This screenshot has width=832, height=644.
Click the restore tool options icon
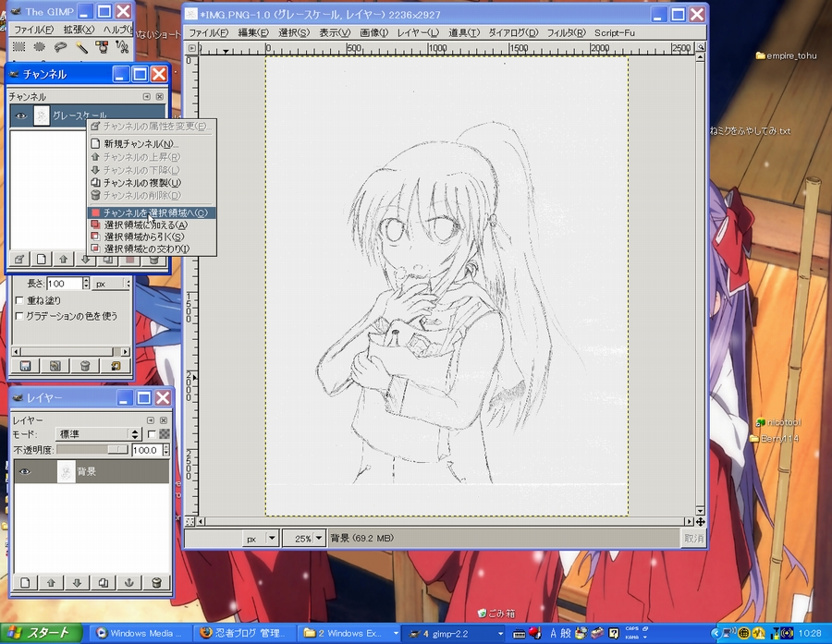click(x=55, y=366)
